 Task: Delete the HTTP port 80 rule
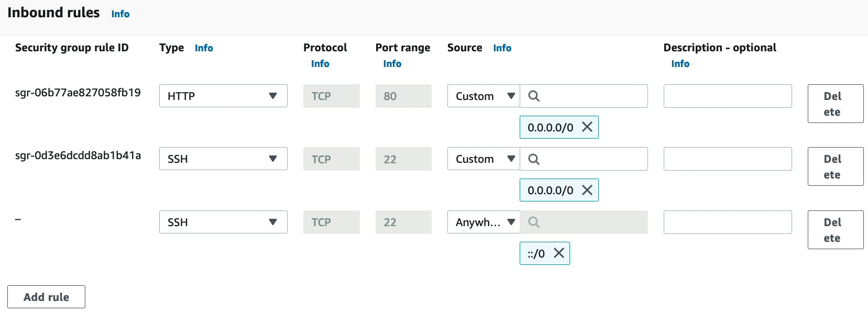click(835, 104)
